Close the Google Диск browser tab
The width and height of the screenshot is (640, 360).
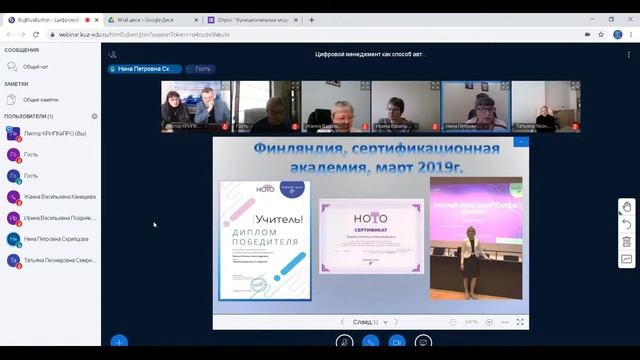(196, 20)
